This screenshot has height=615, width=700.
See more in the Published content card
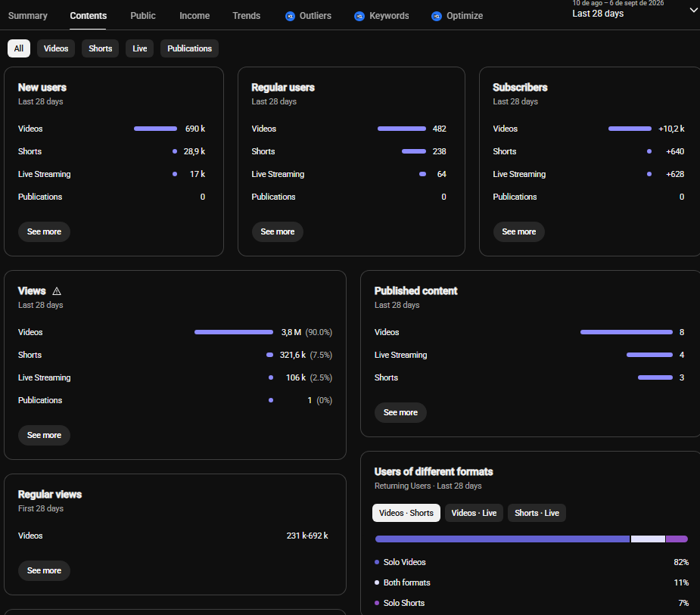click(400, 412)
